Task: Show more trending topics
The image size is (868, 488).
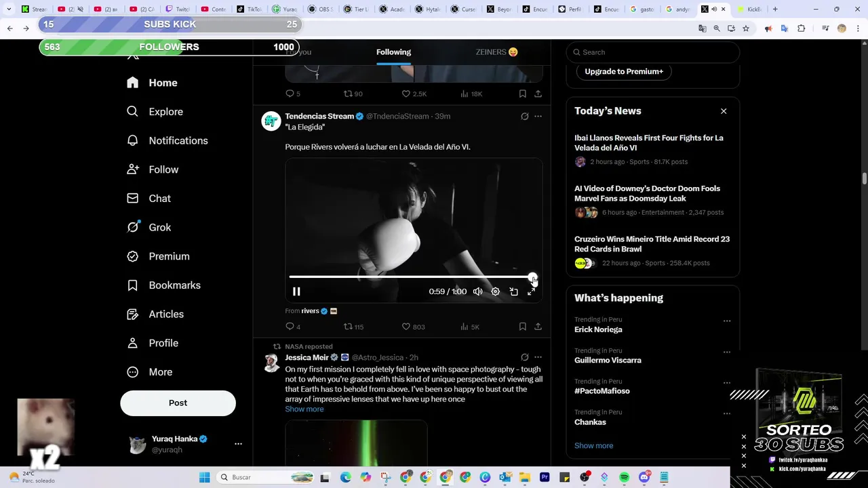Action: 593,445
